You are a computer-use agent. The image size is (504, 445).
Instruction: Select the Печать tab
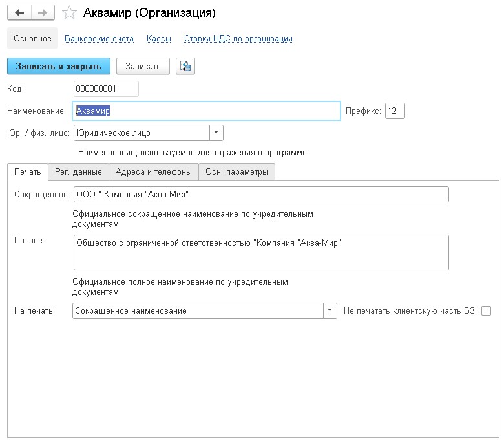click(28, 171)
